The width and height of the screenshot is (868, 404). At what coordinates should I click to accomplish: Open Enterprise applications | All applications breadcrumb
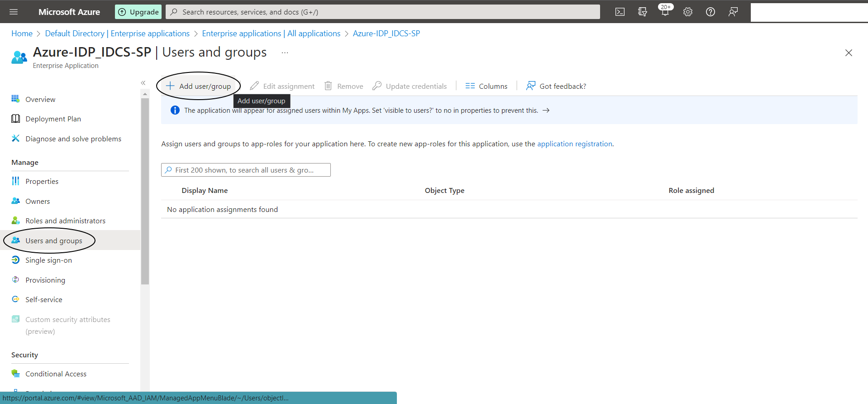[x=271, y=34]
